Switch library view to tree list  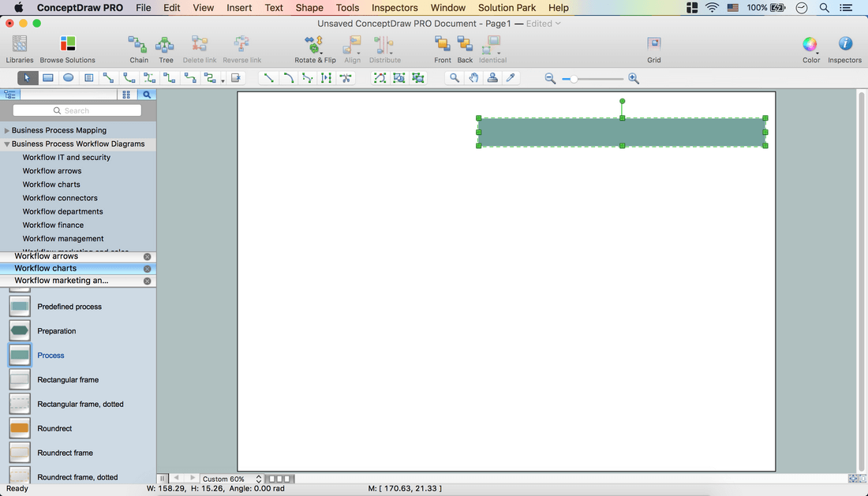(9, 95)
